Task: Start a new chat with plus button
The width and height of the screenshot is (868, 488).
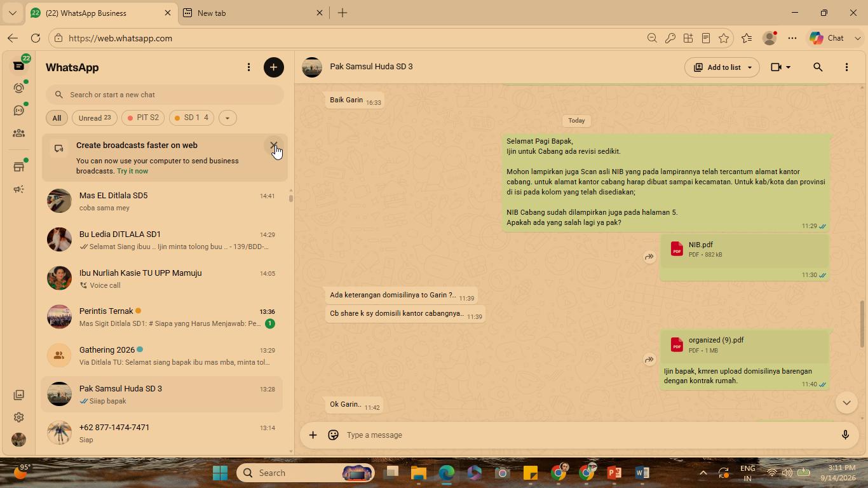Action: point(274,67)
